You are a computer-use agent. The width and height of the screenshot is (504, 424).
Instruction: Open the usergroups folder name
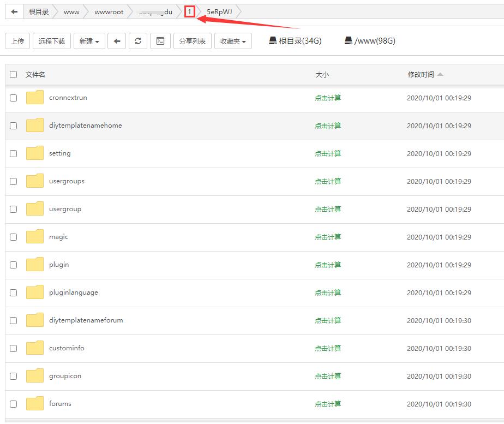[x=67, y=181]
